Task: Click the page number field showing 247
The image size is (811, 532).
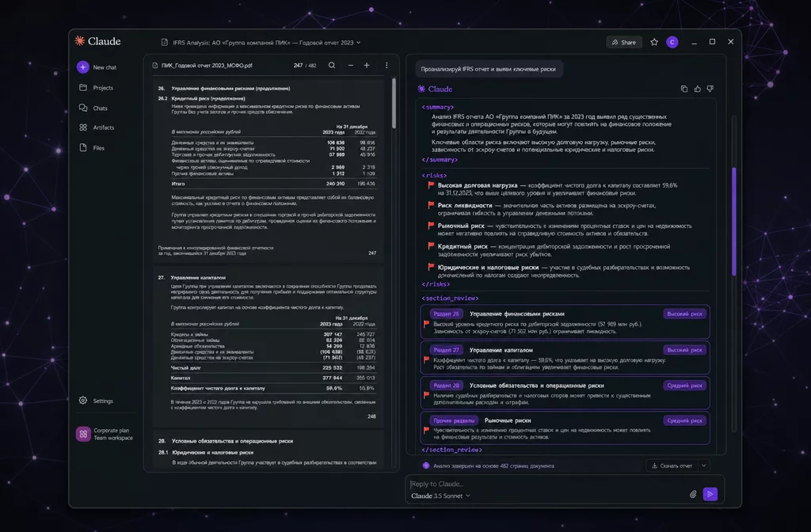Action: (x=298, y=66)
